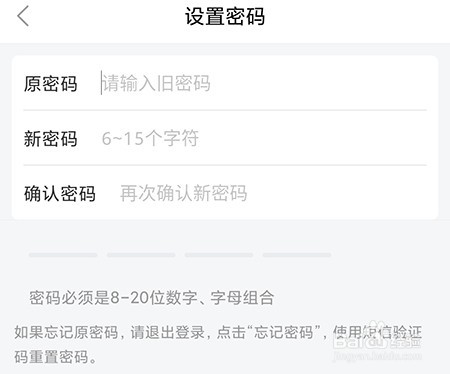450x374 pixels.
Task: Click the 设置密码 page title
Action: point(225,16)
